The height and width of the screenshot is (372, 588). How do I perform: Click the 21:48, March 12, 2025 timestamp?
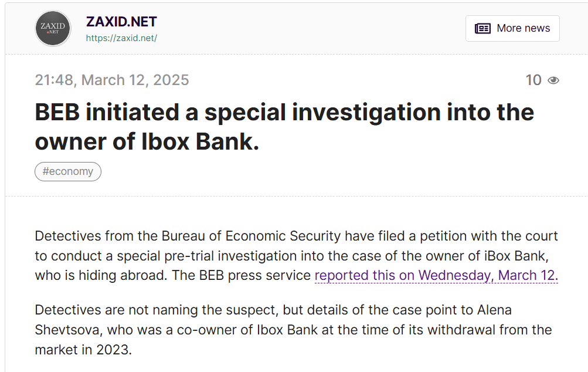click(x=112, y=80)
